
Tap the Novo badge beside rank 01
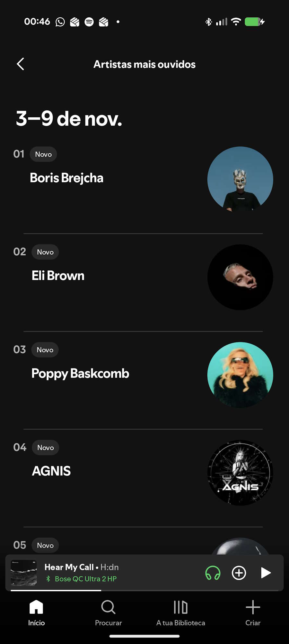(x=43, y=154)
